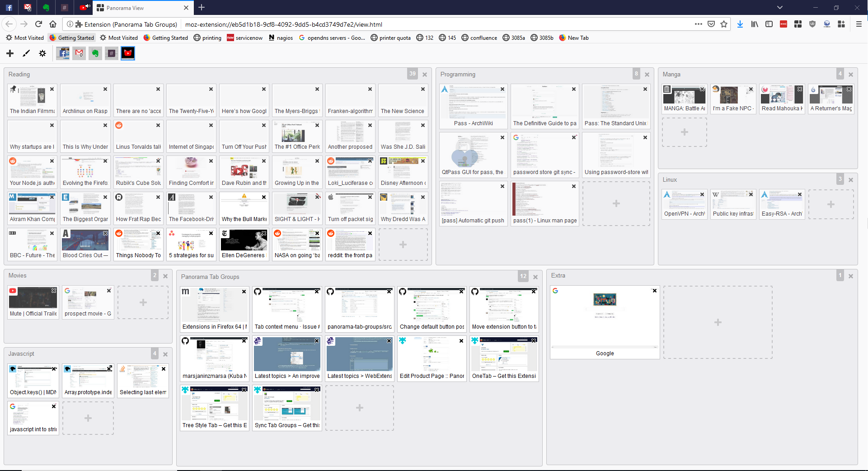Click the brush icon in the Panorama toolbar

[26, 53]
